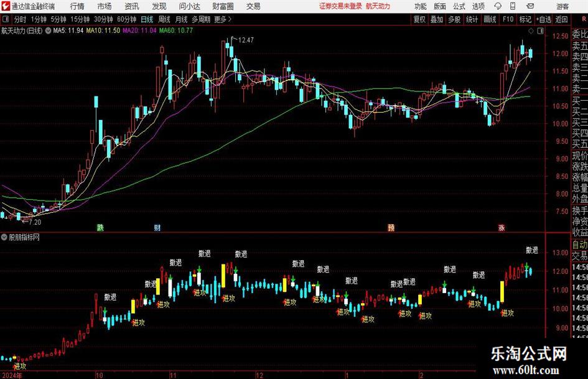
Task: Click the red 涨 event marker
Action: click(x=502, y=227)
